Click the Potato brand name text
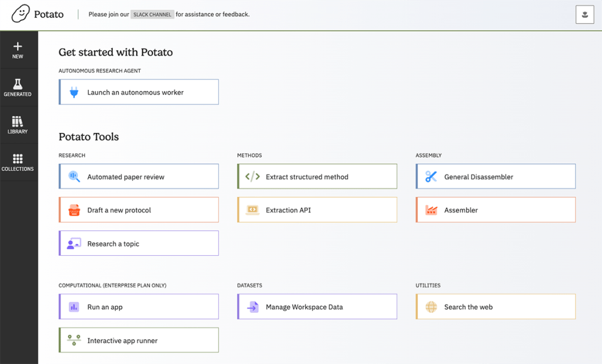The height and width of the screenshot is (364, 602). coord(49,14)
